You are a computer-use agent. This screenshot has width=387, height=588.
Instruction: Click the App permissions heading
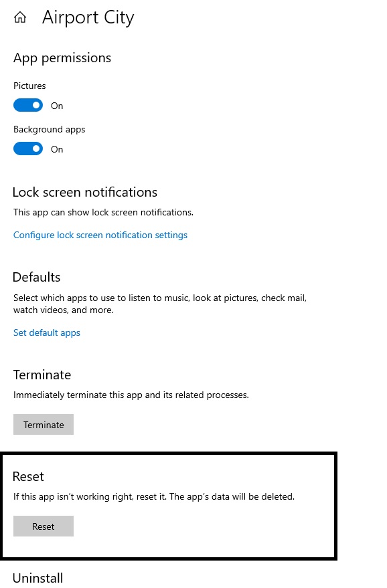pyautogui.click(x=62, y=58)
